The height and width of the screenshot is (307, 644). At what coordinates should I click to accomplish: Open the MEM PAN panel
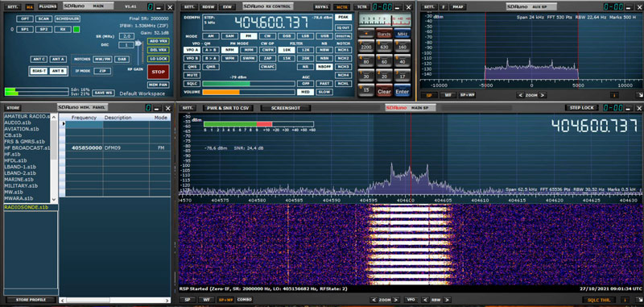tap(158, 85)
